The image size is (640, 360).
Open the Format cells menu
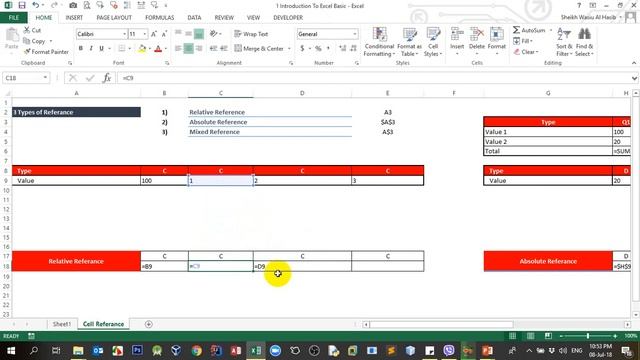(497, 41)
